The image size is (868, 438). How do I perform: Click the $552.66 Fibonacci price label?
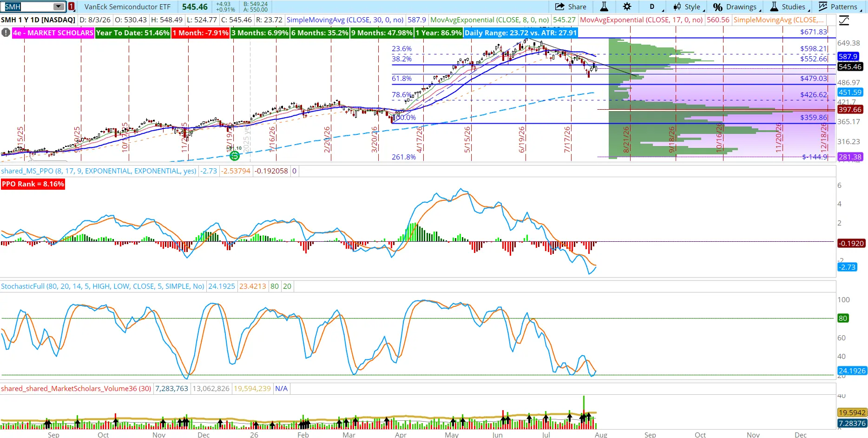[x=814, y=59]
